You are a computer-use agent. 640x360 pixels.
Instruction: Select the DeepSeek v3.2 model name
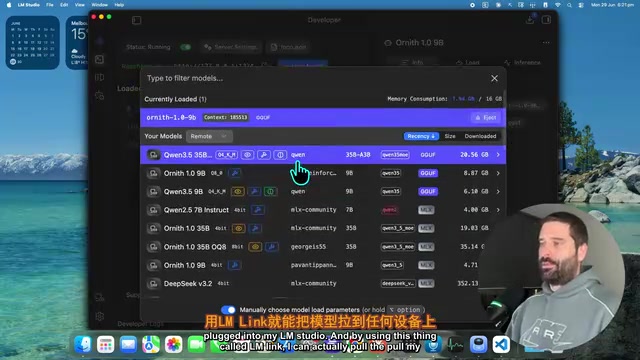point(188,283)
